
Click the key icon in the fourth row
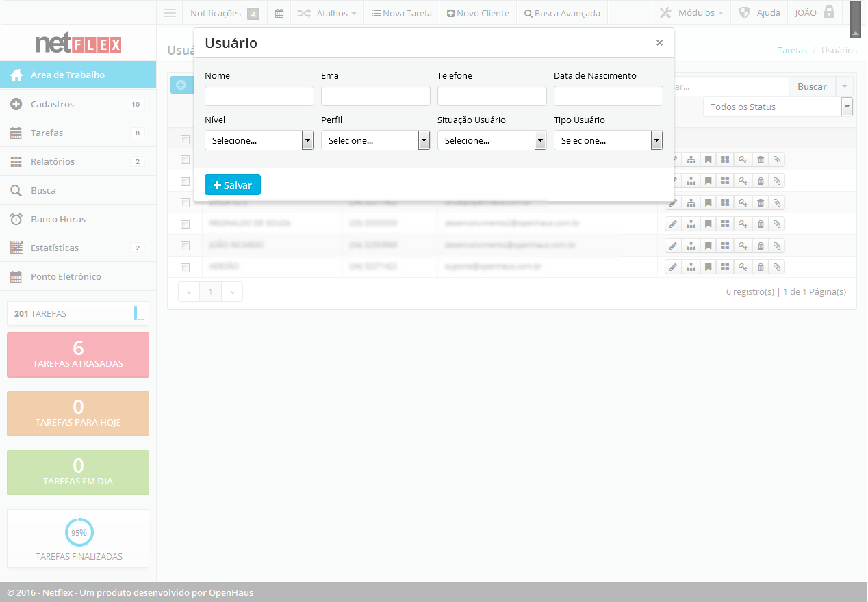click(743, 224)
